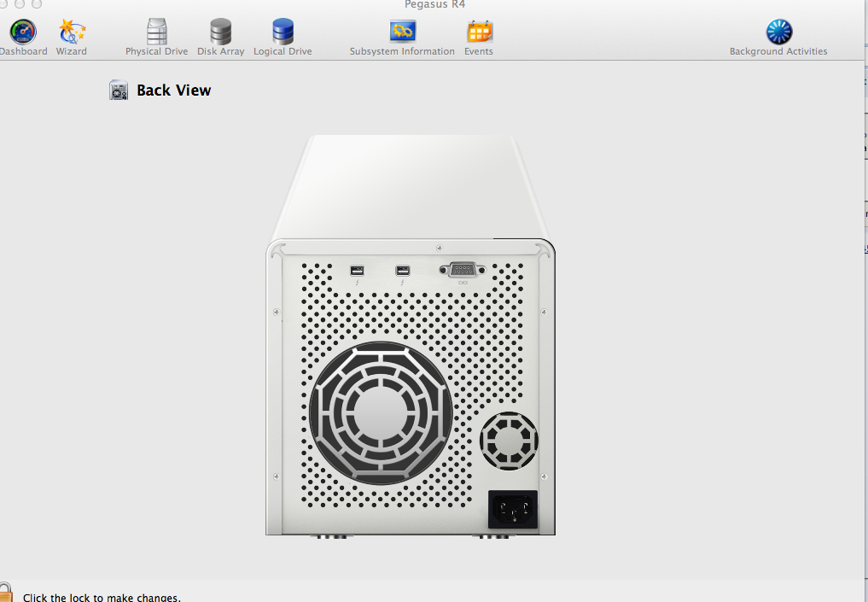Click the large fan on the enclosure
The width and height of the screenshot is (868, 602).
click(381, 412)
